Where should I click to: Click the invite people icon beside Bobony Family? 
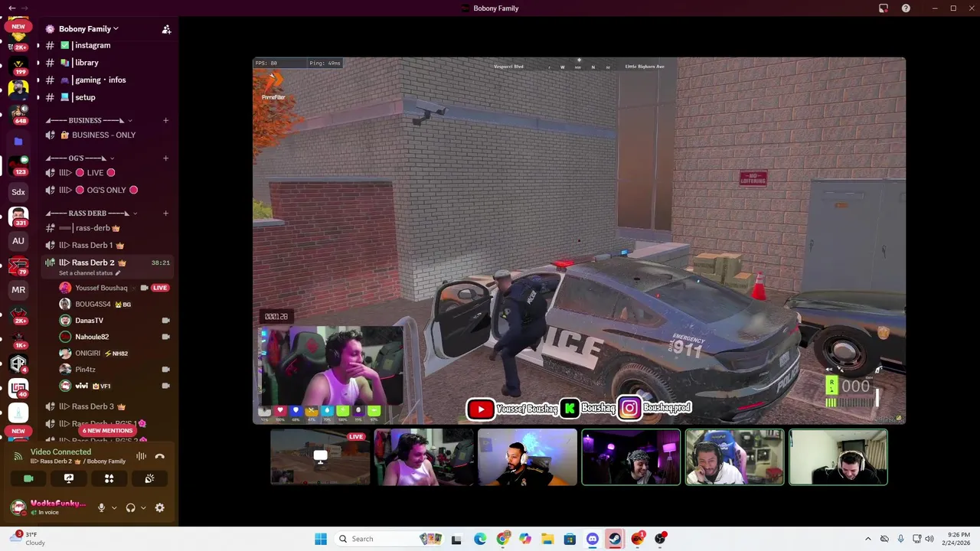(x=166, y=29)
